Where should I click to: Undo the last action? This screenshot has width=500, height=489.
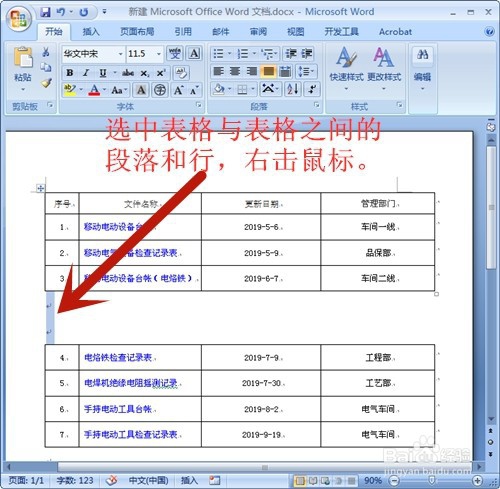[61, 12]
